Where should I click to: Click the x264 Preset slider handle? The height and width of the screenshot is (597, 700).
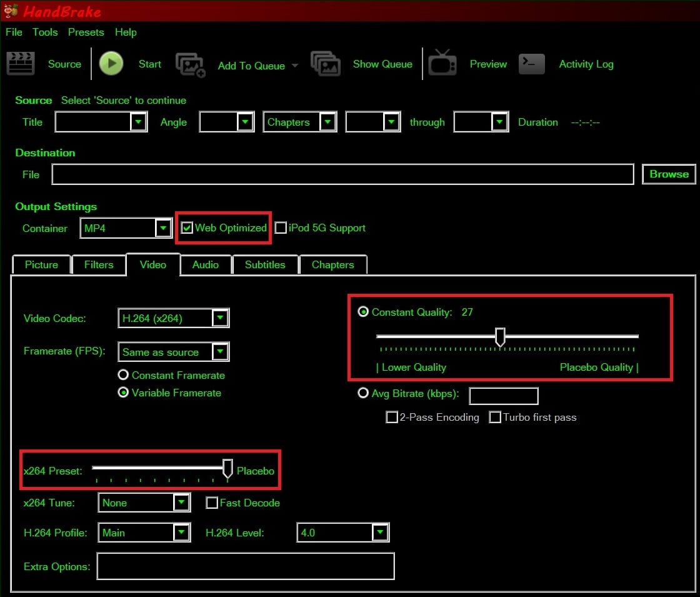tap(227, 468)
